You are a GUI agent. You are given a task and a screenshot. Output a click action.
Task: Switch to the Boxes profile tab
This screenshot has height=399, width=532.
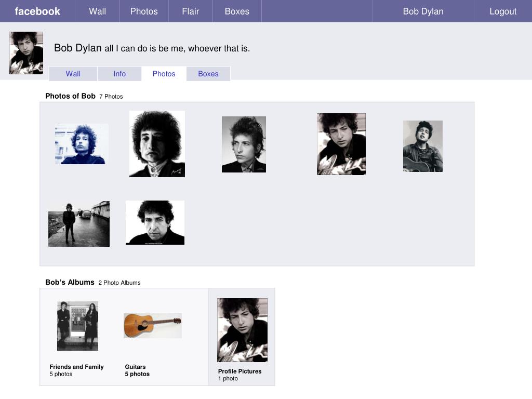tap(208, 74)
